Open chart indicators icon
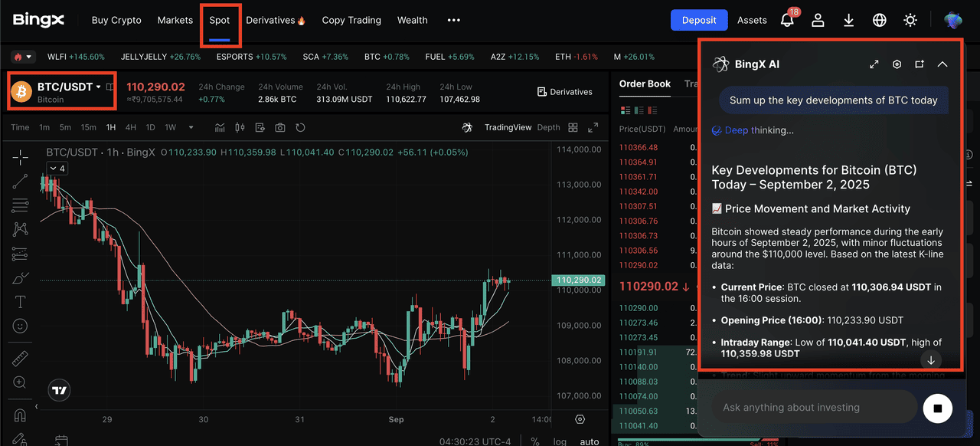The width and height of the screenshot is (980, 446). tap(220, 127)
